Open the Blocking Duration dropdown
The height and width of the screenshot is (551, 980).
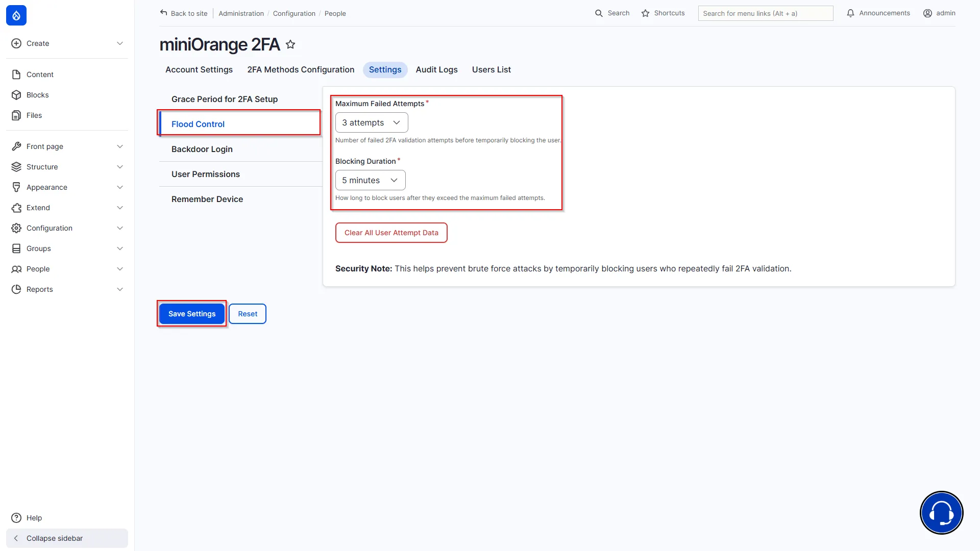[371, 180]
